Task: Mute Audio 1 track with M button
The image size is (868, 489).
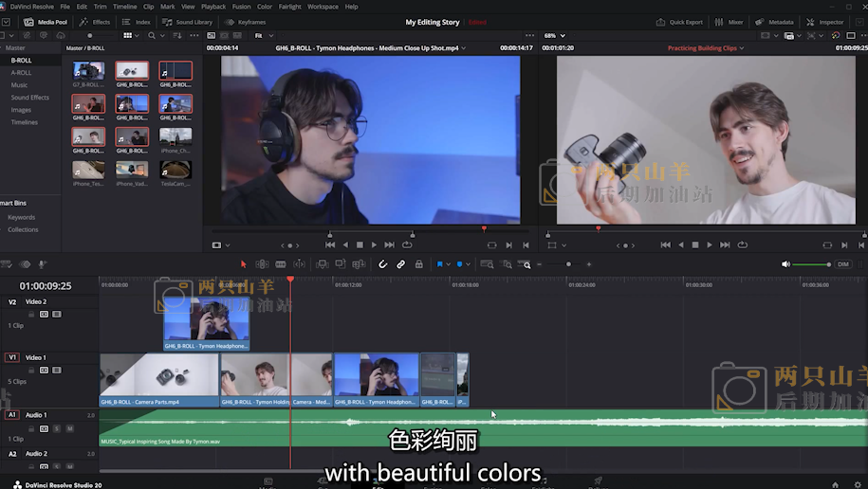Action: tap(70, 428)
